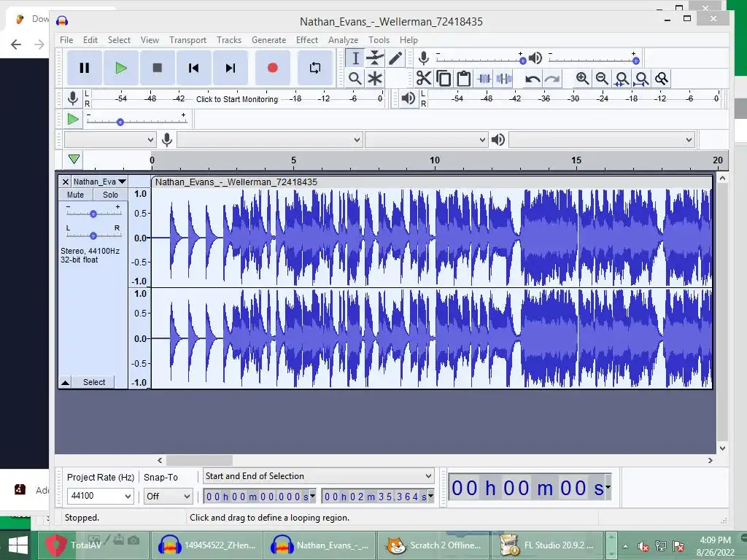Open the Generate menu
The height and width of the screenshot is (560, 747).
(x=268, y=40)
